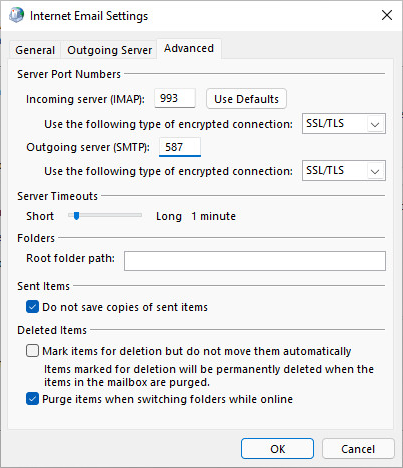Open the Outgoing Server tab
403x468 pixels.
[109, 50]
